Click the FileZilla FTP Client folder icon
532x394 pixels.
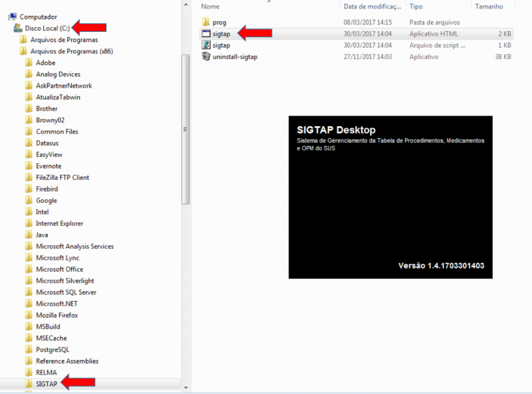click(29, 177)
